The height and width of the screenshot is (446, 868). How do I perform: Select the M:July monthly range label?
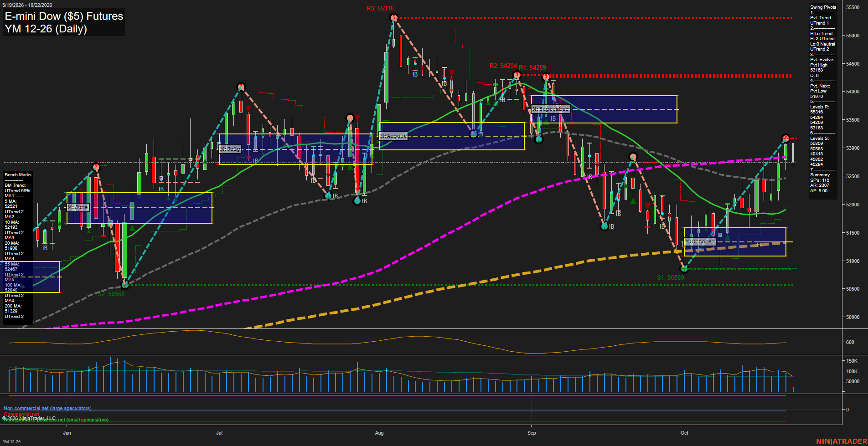pos(230,149)
